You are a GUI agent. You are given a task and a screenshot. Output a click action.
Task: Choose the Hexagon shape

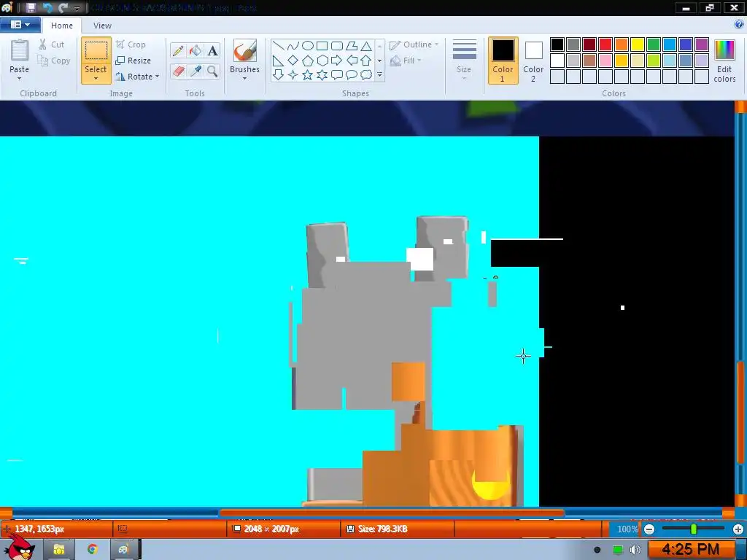tap(322, 61)
